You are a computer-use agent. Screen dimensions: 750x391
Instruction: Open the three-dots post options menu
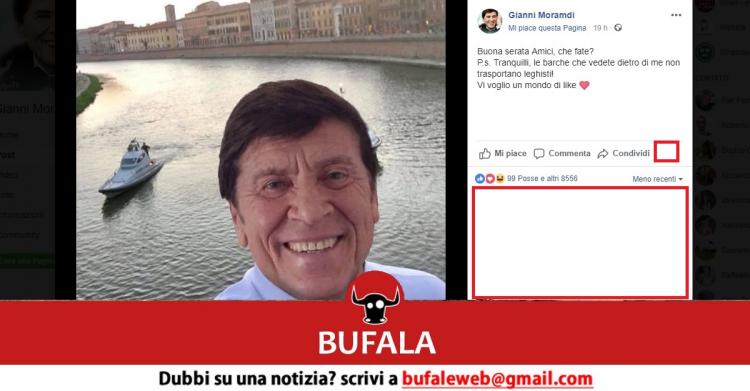(x=676, y=15)
